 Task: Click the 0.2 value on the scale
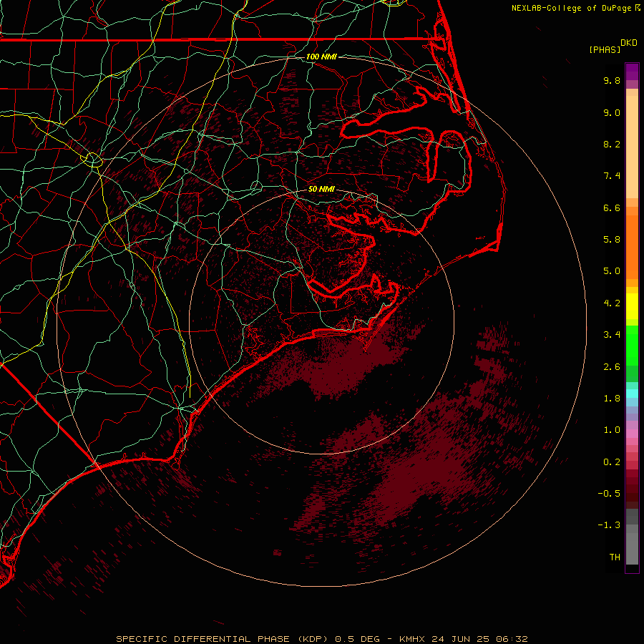click(x=612, y=462)
